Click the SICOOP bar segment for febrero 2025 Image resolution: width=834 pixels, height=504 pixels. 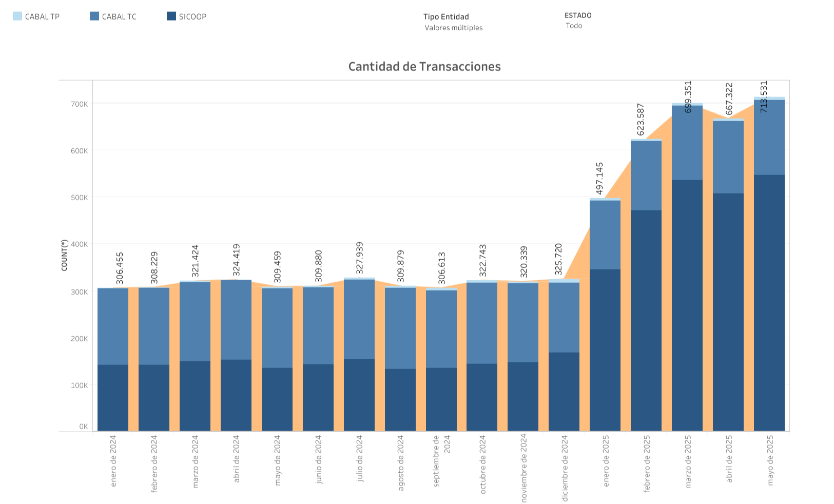[646, 321]
